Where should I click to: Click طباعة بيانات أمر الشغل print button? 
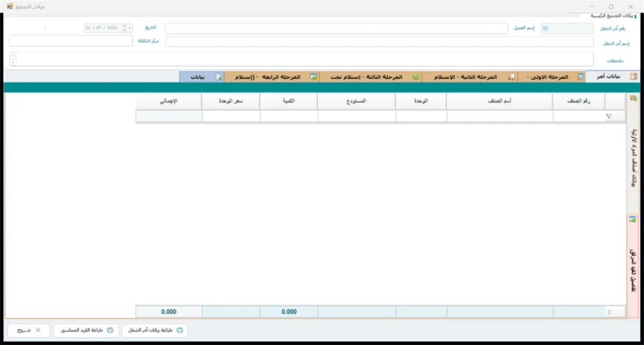(155, 330)
